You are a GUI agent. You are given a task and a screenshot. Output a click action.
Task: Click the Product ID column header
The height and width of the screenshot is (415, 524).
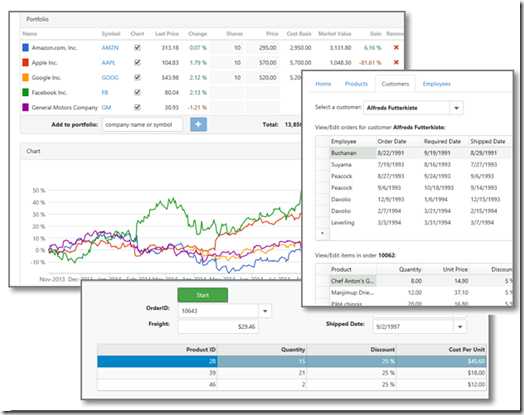(x=157, y=350)
